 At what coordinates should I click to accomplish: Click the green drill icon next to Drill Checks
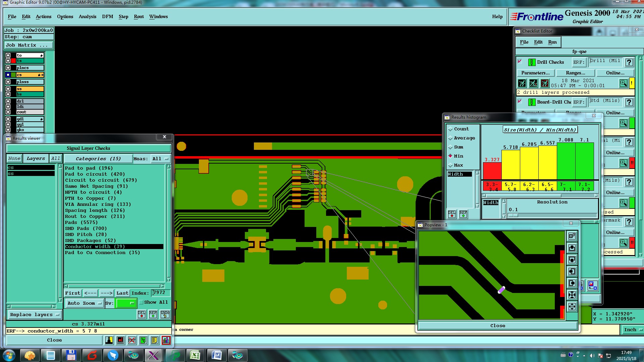(x=532, y=62)
